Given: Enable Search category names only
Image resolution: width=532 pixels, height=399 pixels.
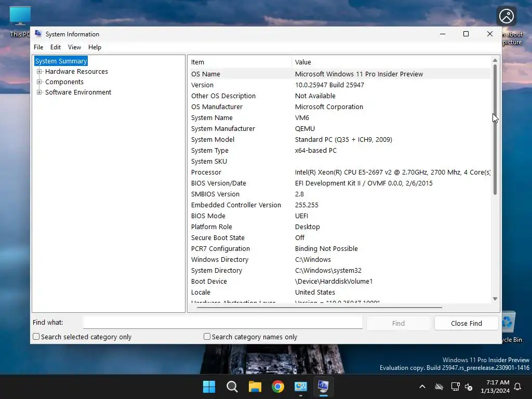Looking at the screenshot, I should [x=207, y=337].
